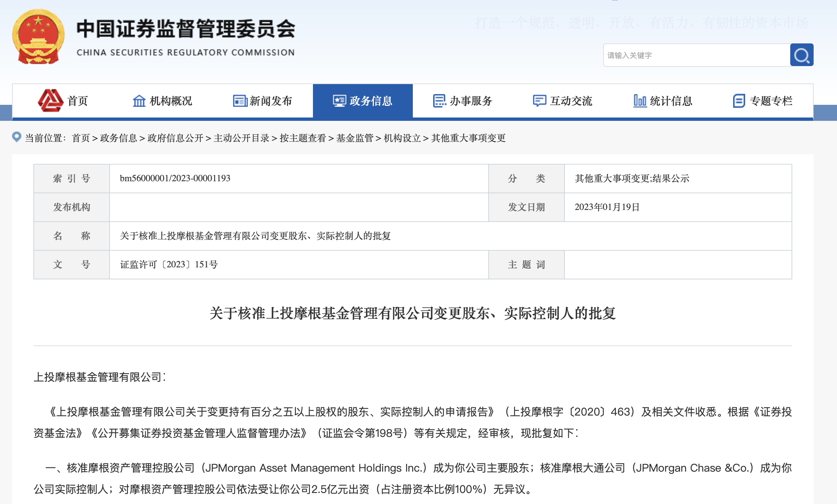Go to 办事服务 menu item

(471, 101)
